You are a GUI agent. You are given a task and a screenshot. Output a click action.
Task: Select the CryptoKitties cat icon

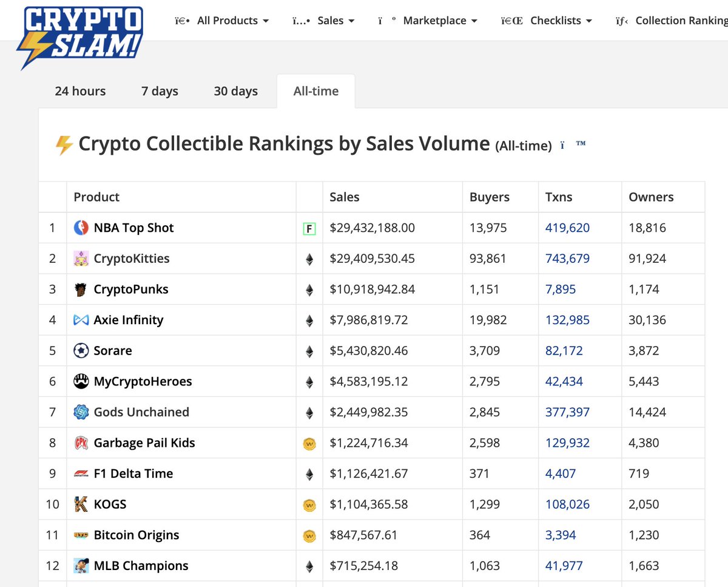pos(80,258)
